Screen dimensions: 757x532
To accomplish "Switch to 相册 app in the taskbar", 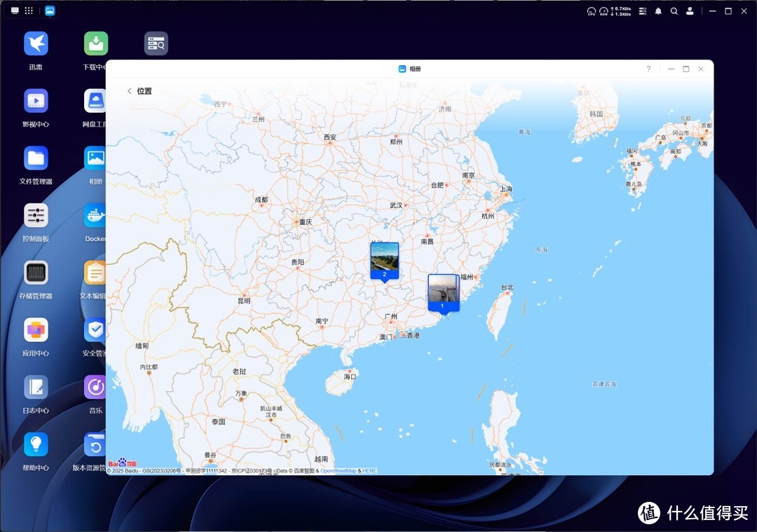I will pos(50,11).
